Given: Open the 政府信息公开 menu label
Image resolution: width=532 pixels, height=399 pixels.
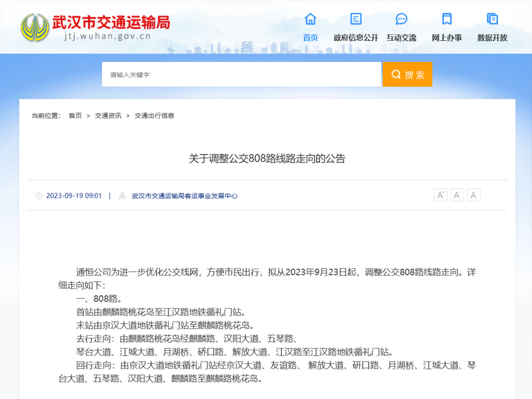Looking at the screenshot, I should point(356,38).
